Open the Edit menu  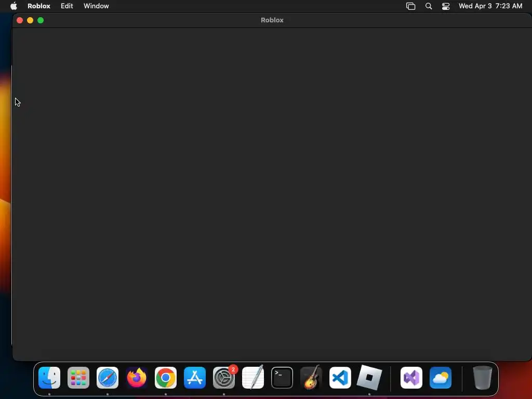(x=67, y=6)
